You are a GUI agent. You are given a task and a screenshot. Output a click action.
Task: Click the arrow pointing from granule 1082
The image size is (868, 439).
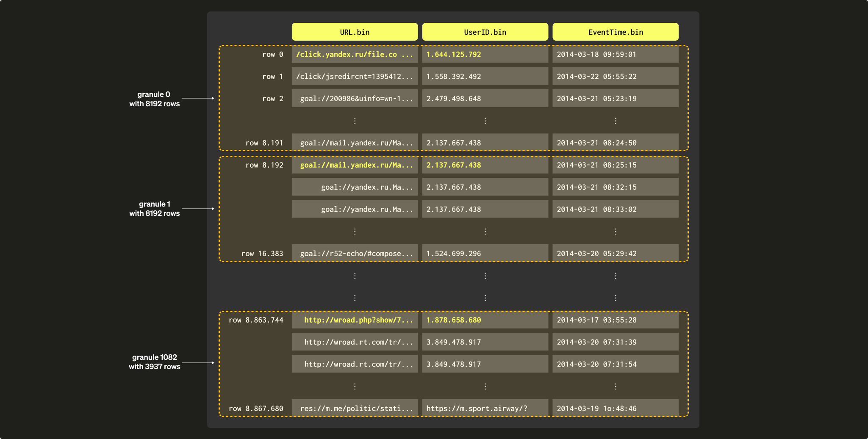click(x=198, y=363)
